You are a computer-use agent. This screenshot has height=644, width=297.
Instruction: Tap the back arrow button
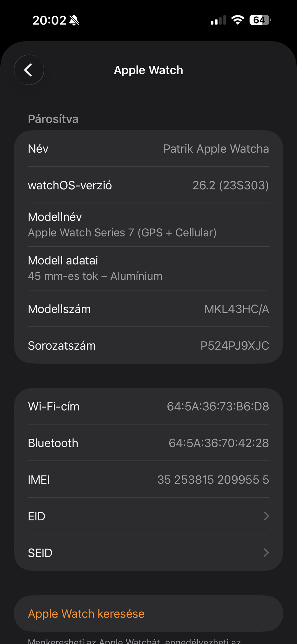click(29, 70)
